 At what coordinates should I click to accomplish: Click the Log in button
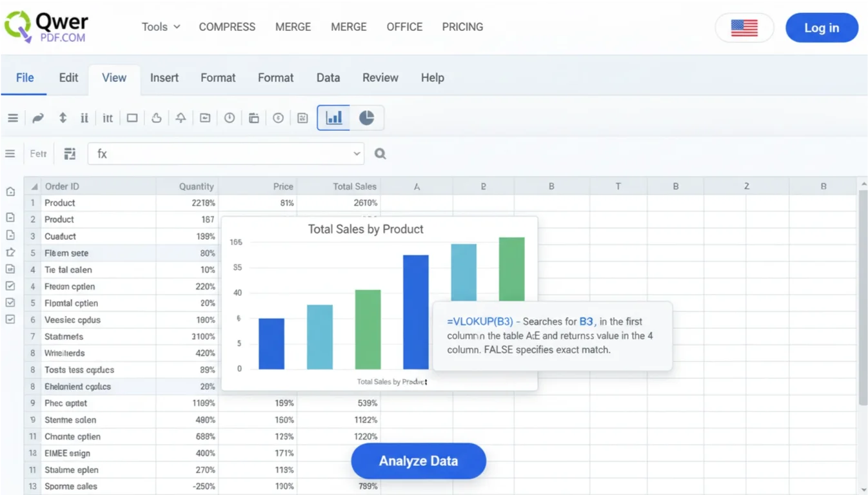[x=822, y=28]
